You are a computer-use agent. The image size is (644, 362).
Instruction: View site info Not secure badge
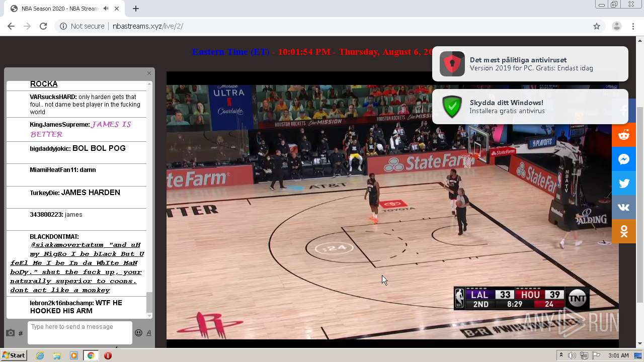[82, 26]
